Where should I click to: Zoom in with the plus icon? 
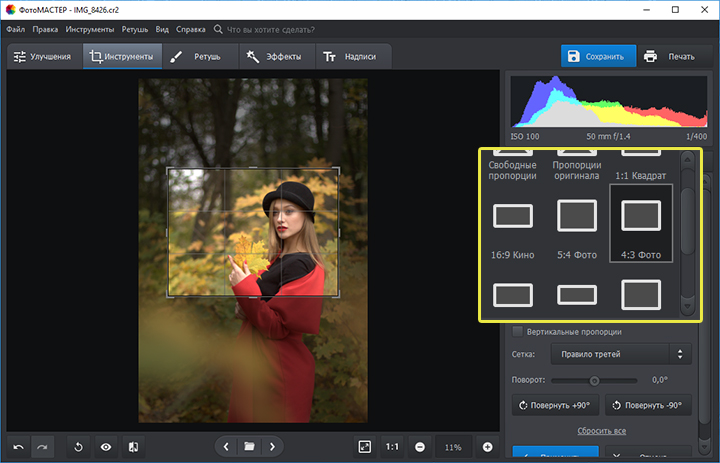pos(487,446)
